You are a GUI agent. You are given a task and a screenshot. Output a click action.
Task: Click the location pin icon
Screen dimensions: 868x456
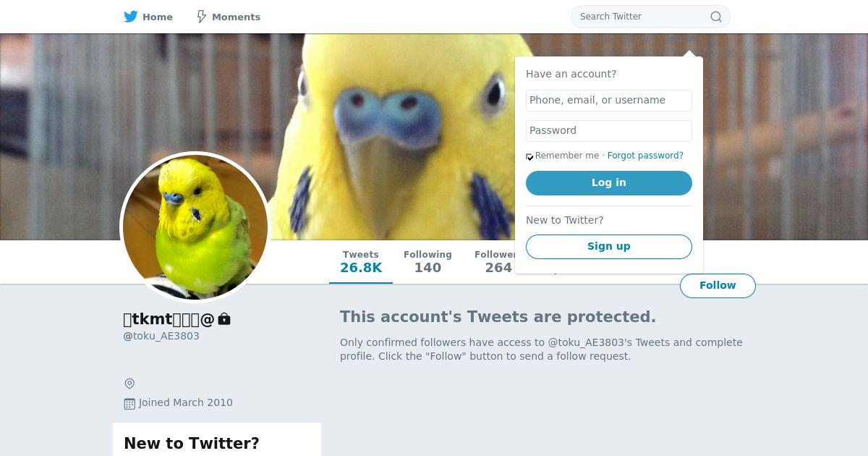pyautogui.click(x=129, y=384)
